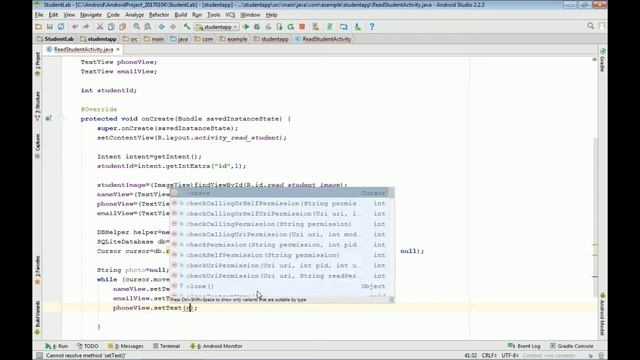This screenshot has width=640, height=360.
Task: Click the Help question mark icon
Action: (371, 27)
